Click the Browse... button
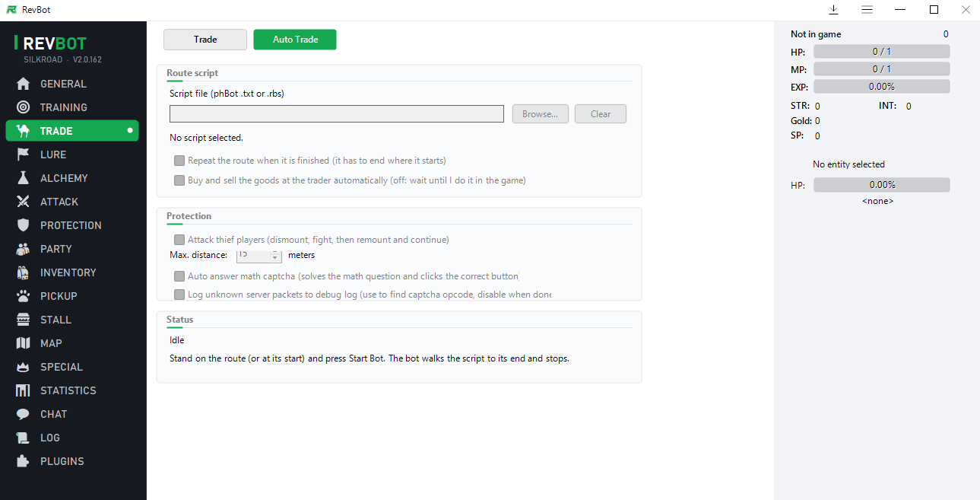This screenshot has width=980, height=500. [x=540, y=114]
